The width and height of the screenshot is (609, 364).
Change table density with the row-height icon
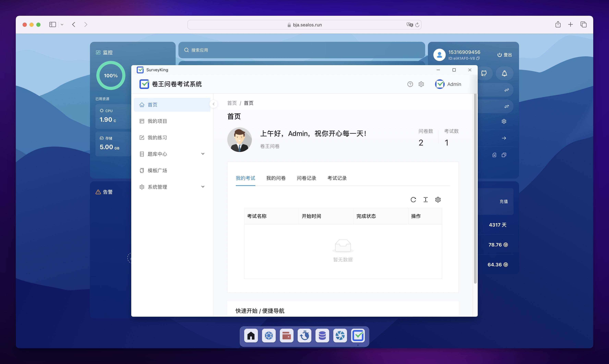point(425,200)
